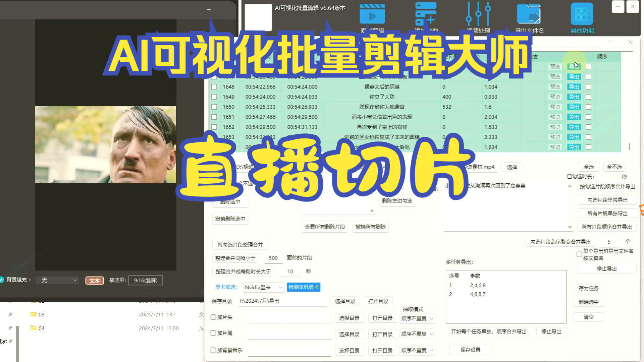Click the 全不选 button on the right
Viewport: 644px width, 362px height.
pyautogui.click(x=614, y=167)
